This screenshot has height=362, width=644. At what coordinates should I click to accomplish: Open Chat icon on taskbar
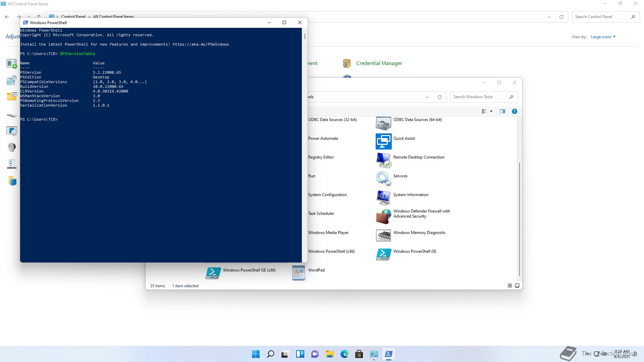click(x=315, y=354)
